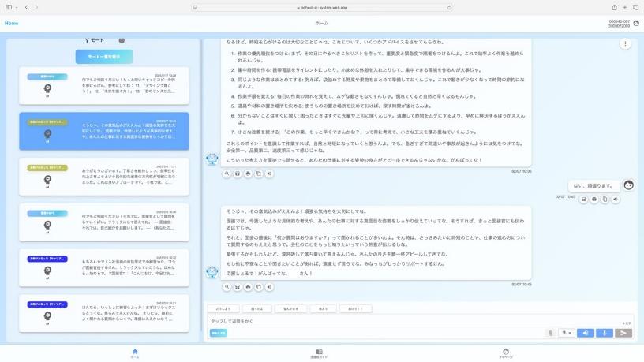This screenshot has width=644, height=362.
Task: Click the paperclip attachment icon
Action: coord(551,333)
